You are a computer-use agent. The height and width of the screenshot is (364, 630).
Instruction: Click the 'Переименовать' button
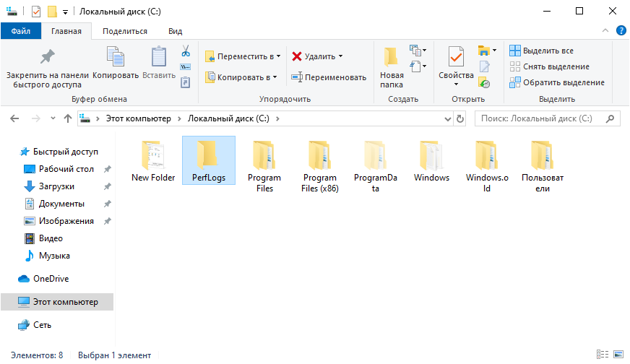pos(329,77)
